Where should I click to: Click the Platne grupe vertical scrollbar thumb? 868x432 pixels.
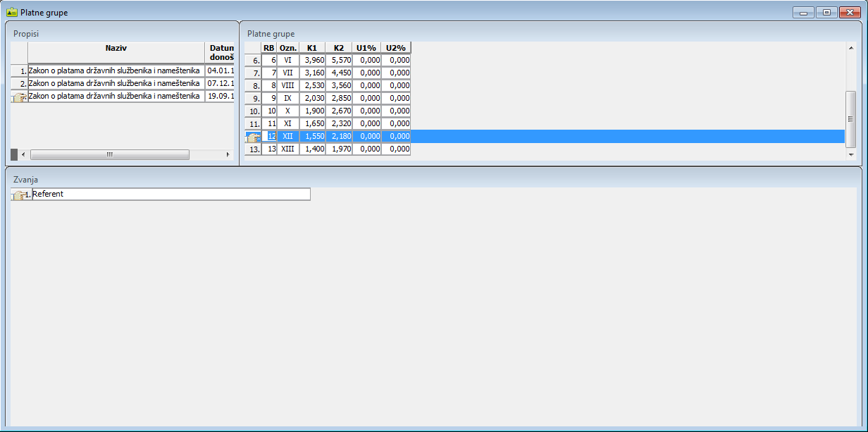pyautogui.click(x=850, y=118)
